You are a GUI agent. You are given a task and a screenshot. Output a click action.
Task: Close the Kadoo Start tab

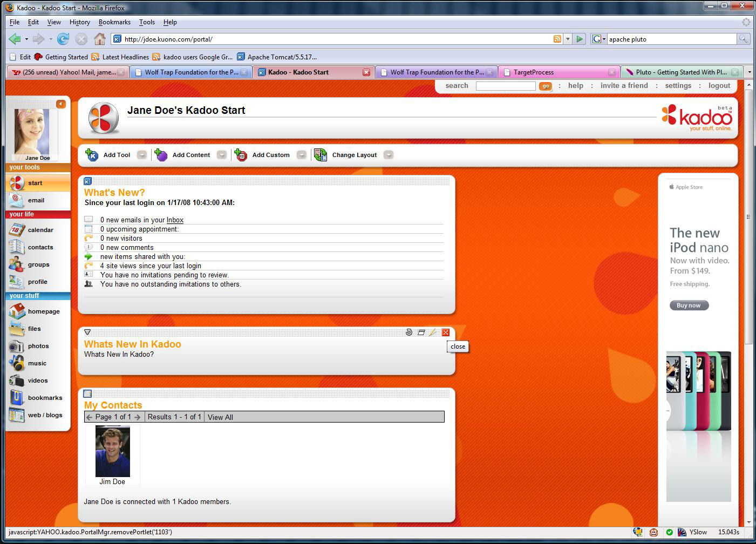(x=366, y=72)
